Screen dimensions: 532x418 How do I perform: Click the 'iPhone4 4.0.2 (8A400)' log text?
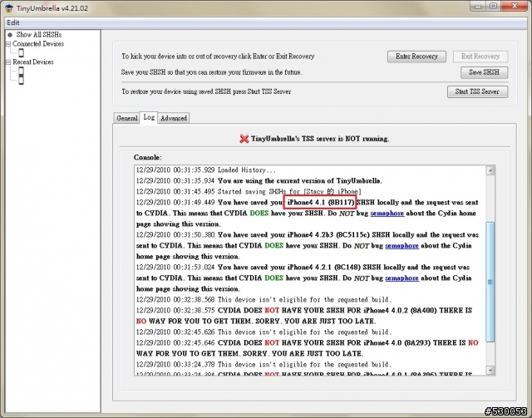pyautogui.click(x=400, y=311)
